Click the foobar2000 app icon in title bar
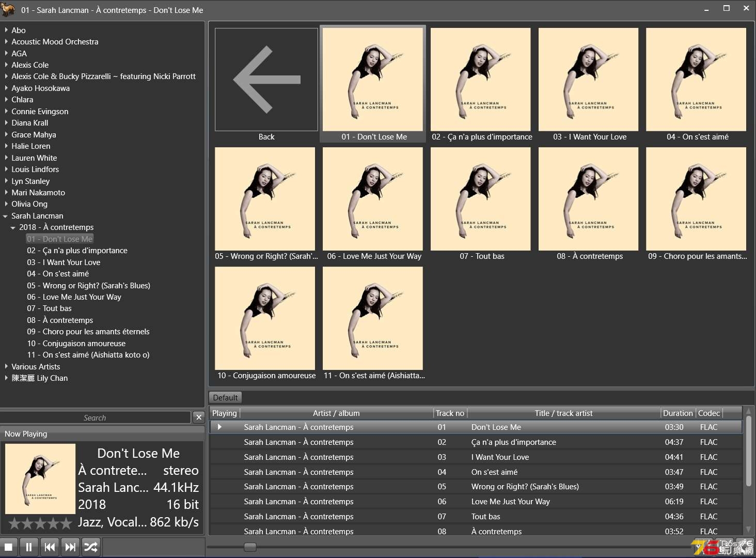 coord(8,9)
